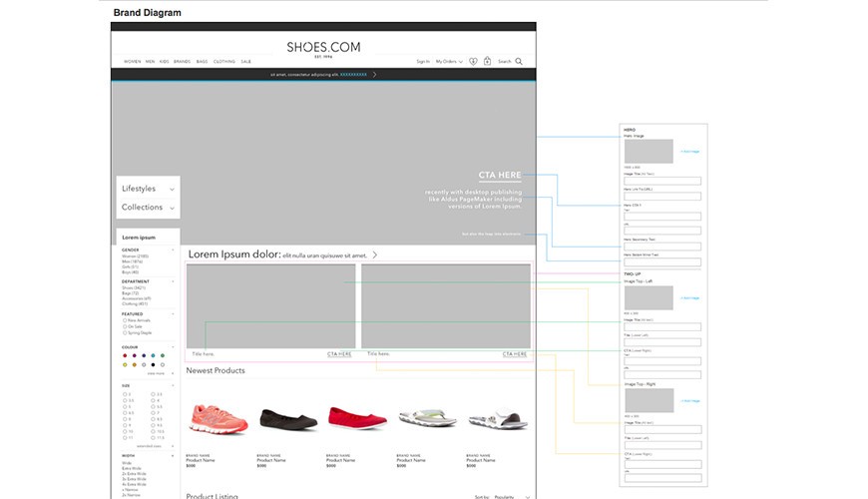Open the CLOTHING menu
Screen dimensions: 868x499
coord(224,62)
